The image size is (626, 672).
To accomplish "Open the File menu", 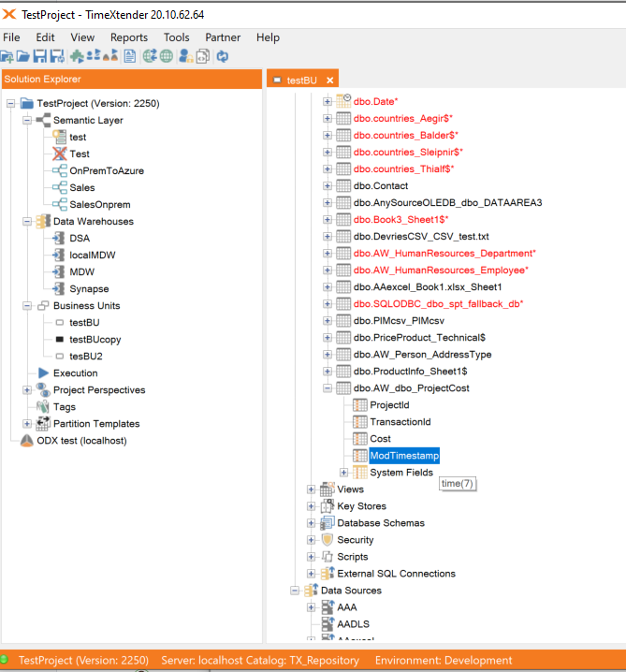I will click(x=11, y=37).
